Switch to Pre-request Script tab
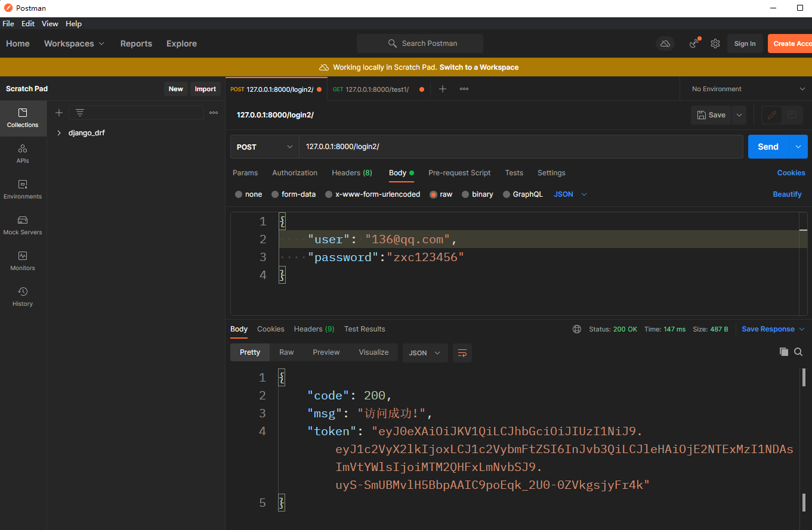 pyautogui.click(x=459, y=173)
